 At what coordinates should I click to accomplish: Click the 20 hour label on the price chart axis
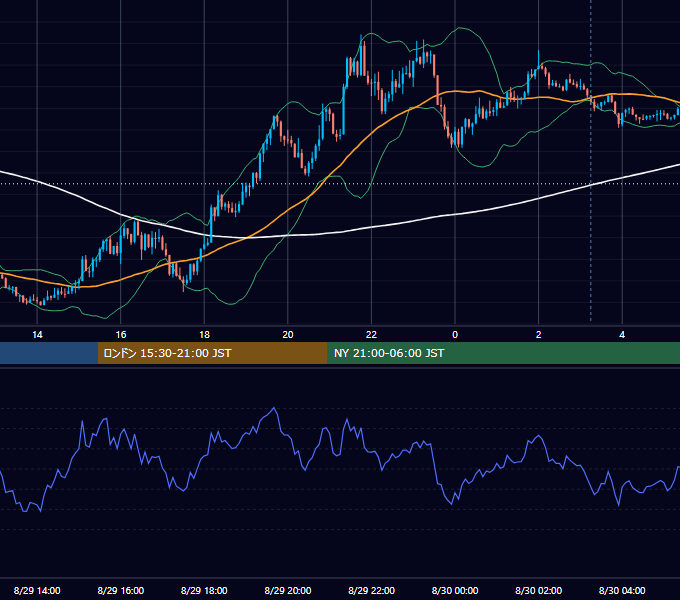[288, 335]
